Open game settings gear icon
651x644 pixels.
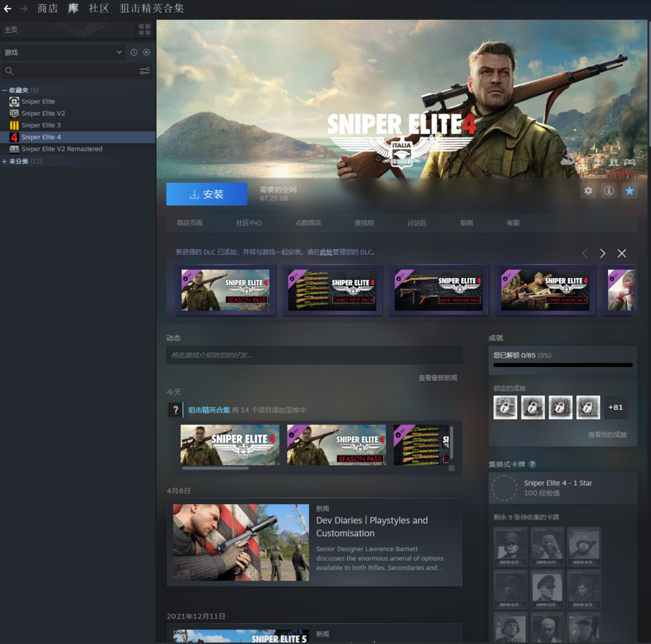tap(588, 191)
